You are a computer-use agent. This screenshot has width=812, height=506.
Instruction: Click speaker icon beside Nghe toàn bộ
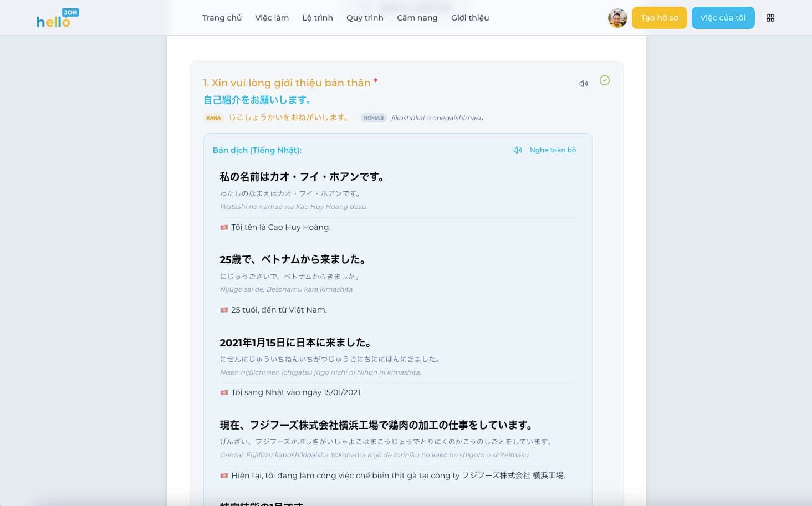coord(517,150)
